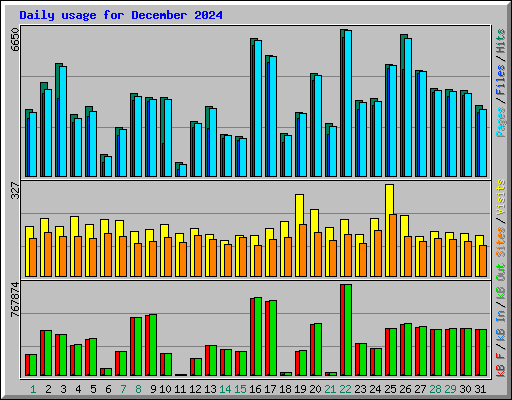This screenshot has width=512, height=400.
Task: Click the orange sites bar for day 31
Action: click(483, 261)
